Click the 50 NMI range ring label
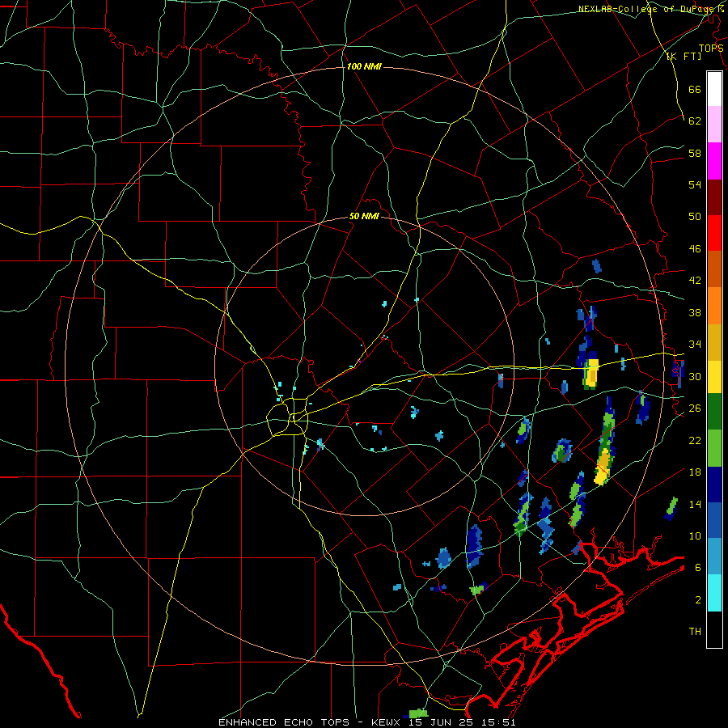Viewport: 728px width, 728px height. coord(364,216)
